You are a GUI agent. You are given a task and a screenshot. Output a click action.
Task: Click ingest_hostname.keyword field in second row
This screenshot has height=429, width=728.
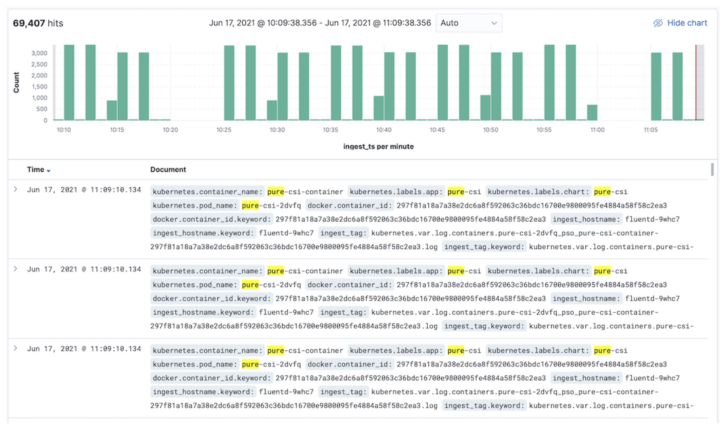pyautogui.click(x=203, y=312)
